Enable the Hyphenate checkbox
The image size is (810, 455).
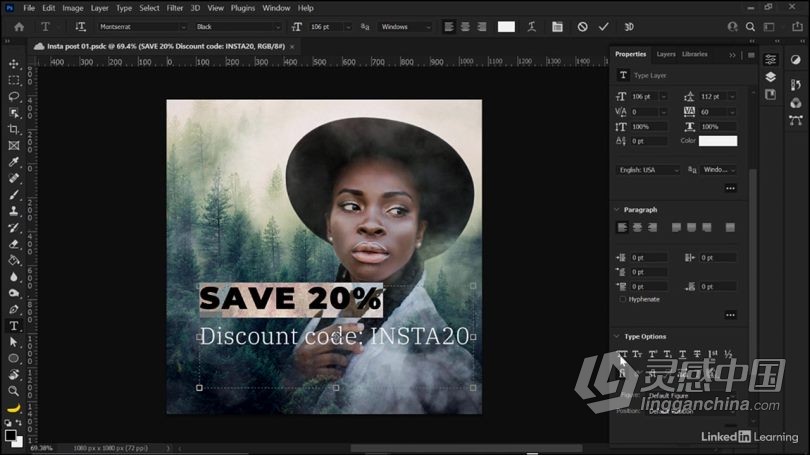coord(623,299)
